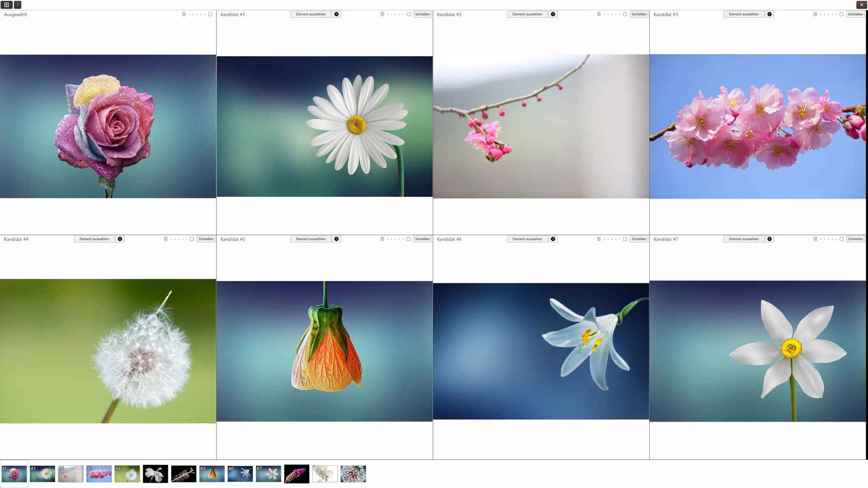Tick the checkbox for Kandidat #1
Image resolution: width=868 pixels, height=488 pixels.
pyautogui.click(x=408, y=14)
